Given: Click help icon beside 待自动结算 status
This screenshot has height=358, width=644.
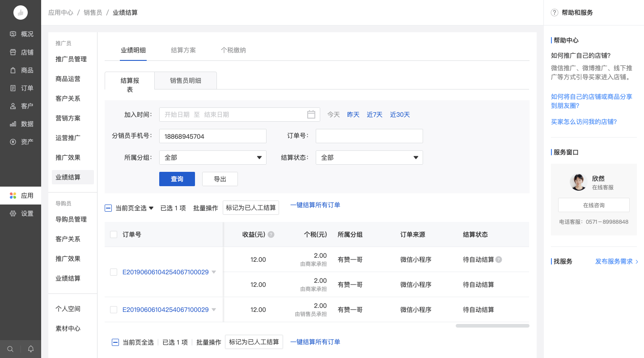Looking at the screenshot, I should [x=499, y=260].
